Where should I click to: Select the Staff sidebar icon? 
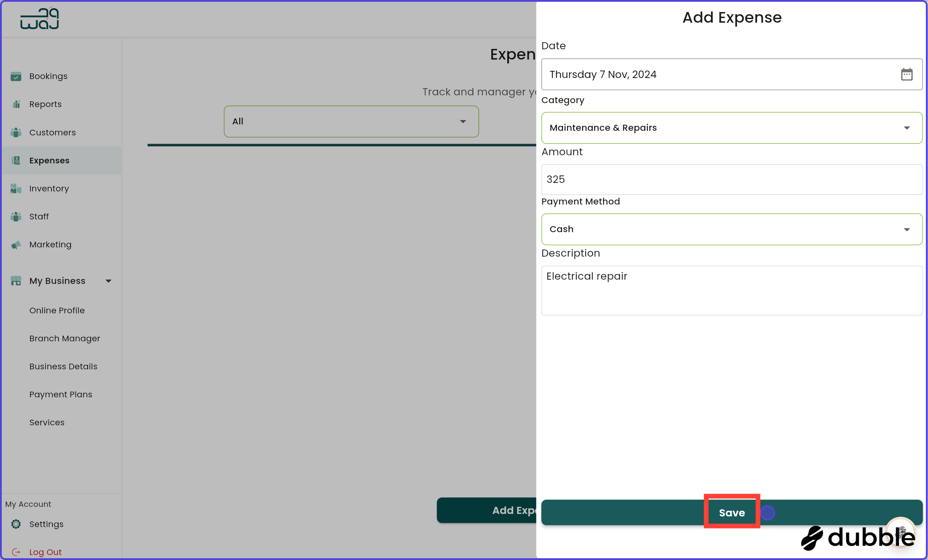(16, 216)
